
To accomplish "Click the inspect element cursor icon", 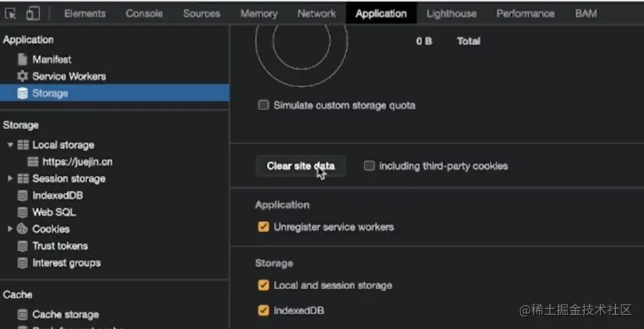I will (11, 13).
